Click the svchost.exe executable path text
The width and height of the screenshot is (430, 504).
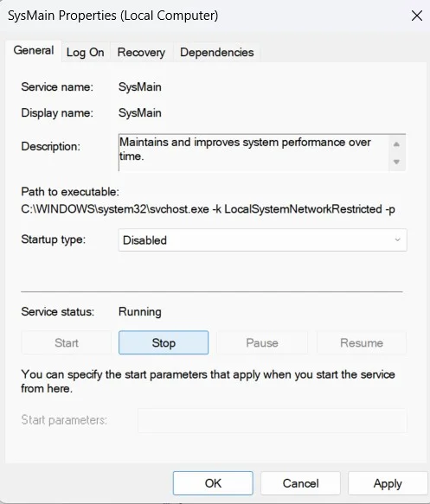[x=208, y=209]
